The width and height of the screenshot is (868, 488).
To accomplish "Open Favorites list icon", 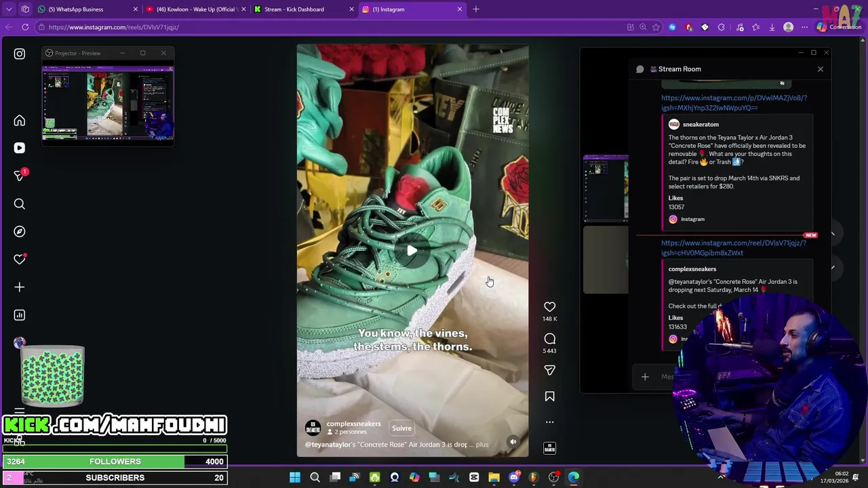I will (755, 27).
